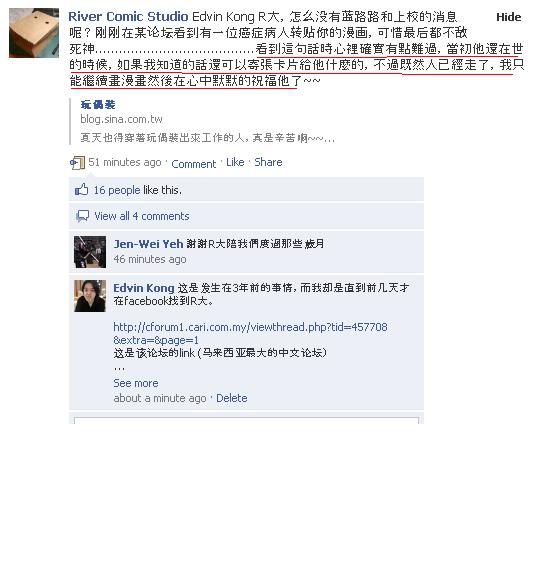Show the 16 people who like this

click(x=117, y=190)
